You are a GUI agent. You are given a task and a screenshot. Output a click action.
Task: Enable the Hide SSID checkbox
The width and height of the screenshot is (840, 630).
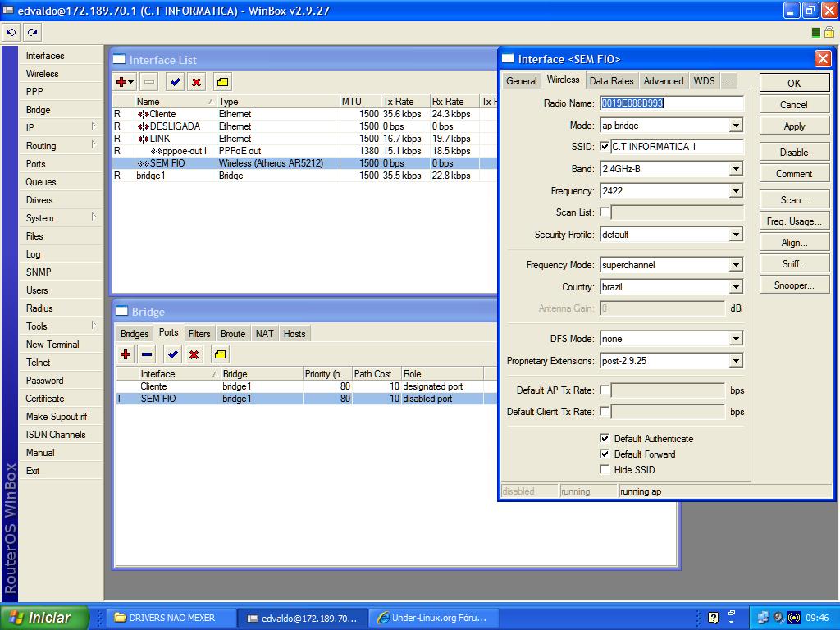[605, 469]
